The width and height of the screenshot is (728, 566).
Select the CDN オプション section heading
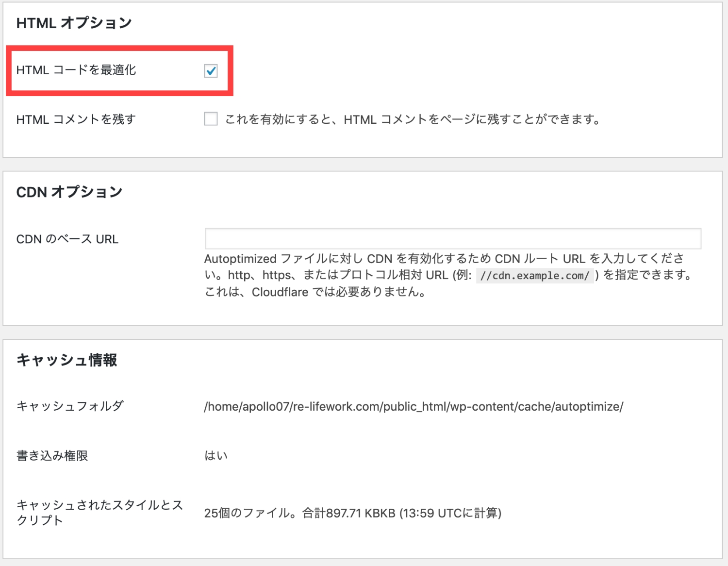pyautogui.click(x=69, y=192)
